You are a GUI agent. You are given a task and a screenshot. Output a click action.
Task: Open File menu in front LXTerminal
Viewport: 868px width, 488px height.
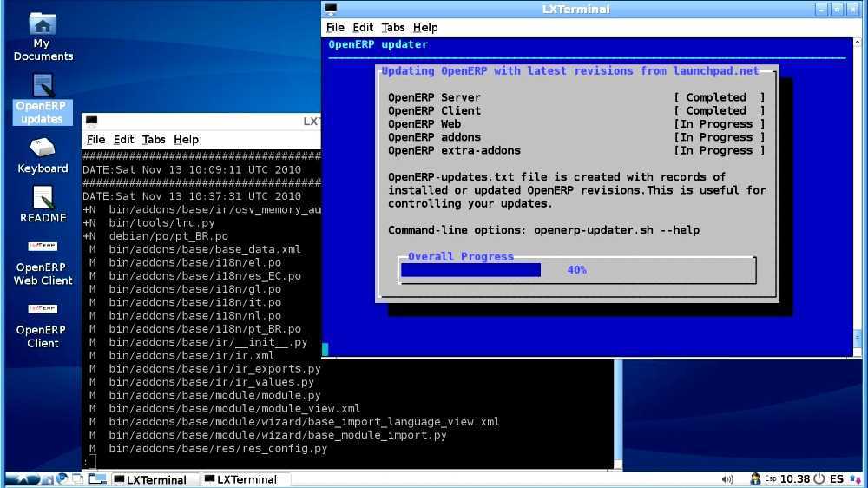[x=335, y=28]
